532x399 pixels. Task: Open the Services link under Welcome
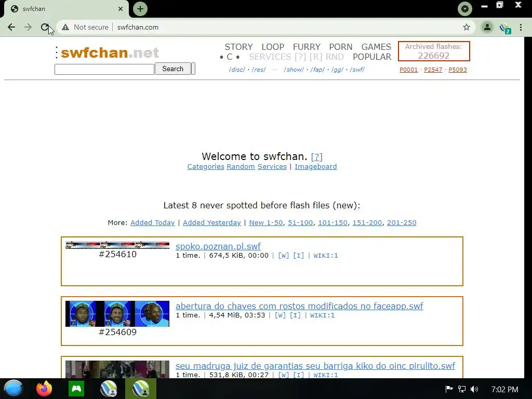[x=272, y=167]
